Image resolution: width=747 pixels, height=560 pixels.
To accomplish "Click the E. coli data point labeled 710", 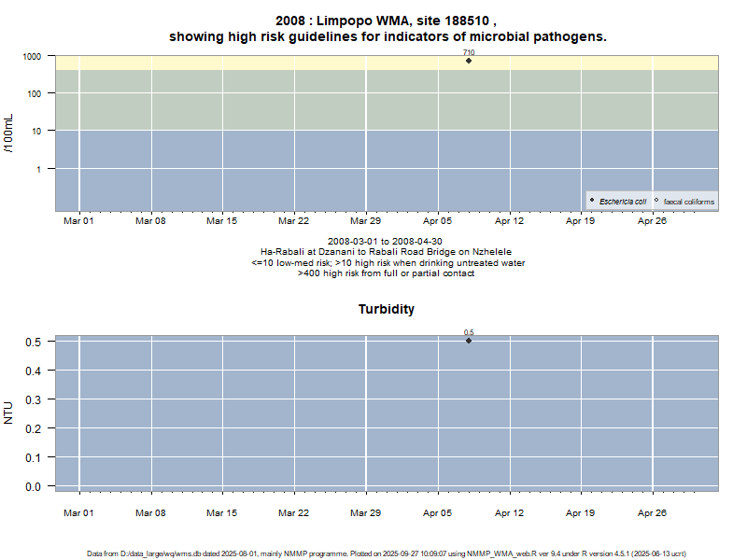I will [x=469, y=61].
